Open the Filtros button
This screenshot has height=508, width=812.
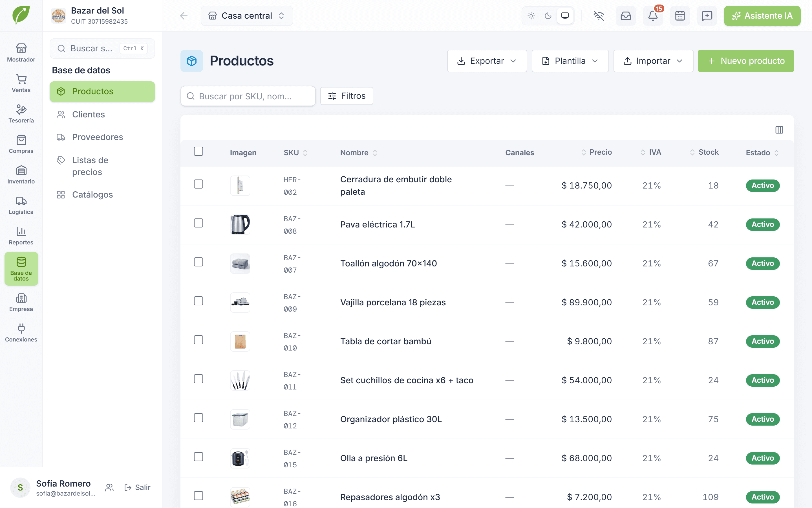coord(346,96)
